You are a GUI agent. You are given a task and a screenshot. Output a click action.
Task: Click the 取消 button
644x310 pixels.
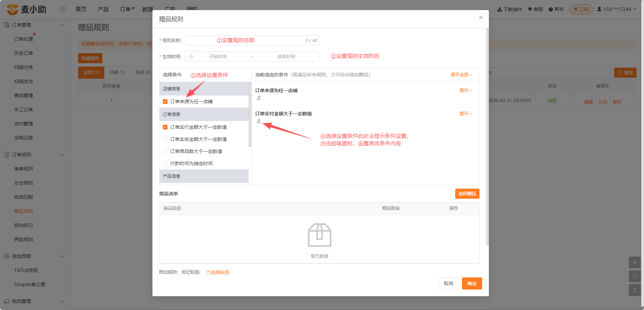449,283
